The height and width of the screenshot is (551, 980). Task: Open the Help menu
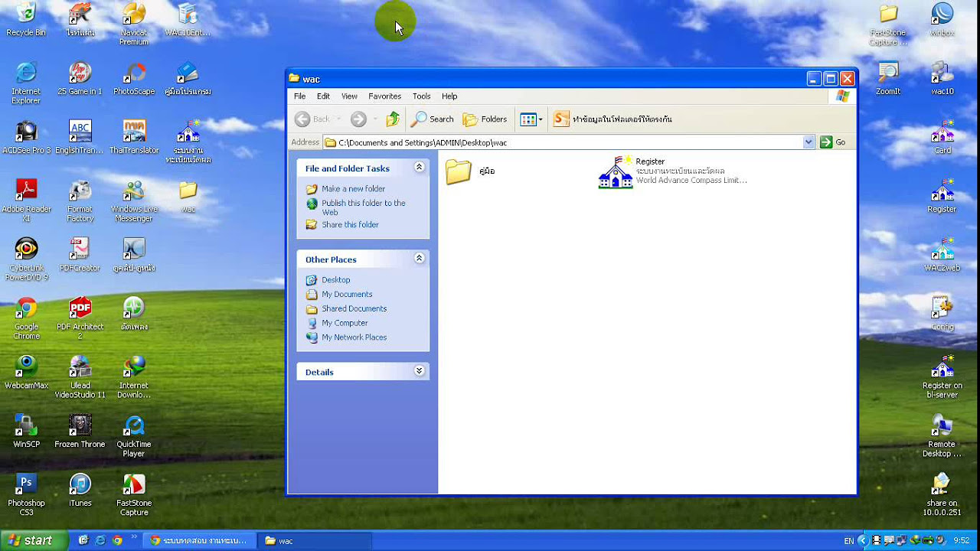(x=449, y=96)
